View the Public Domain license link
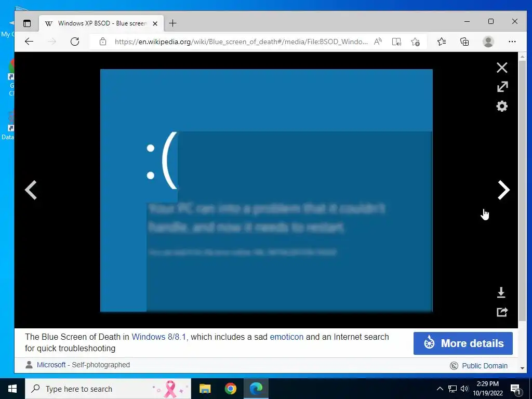Image resolution: width=532 pixels, height=399 pixels. (x=485, y=366)
